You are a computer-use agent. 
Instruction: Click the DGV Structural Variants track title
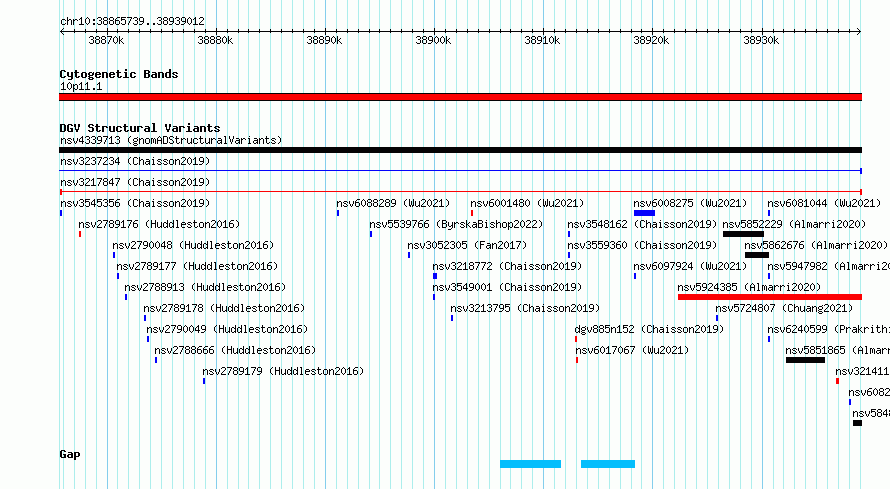click(140, 128)
